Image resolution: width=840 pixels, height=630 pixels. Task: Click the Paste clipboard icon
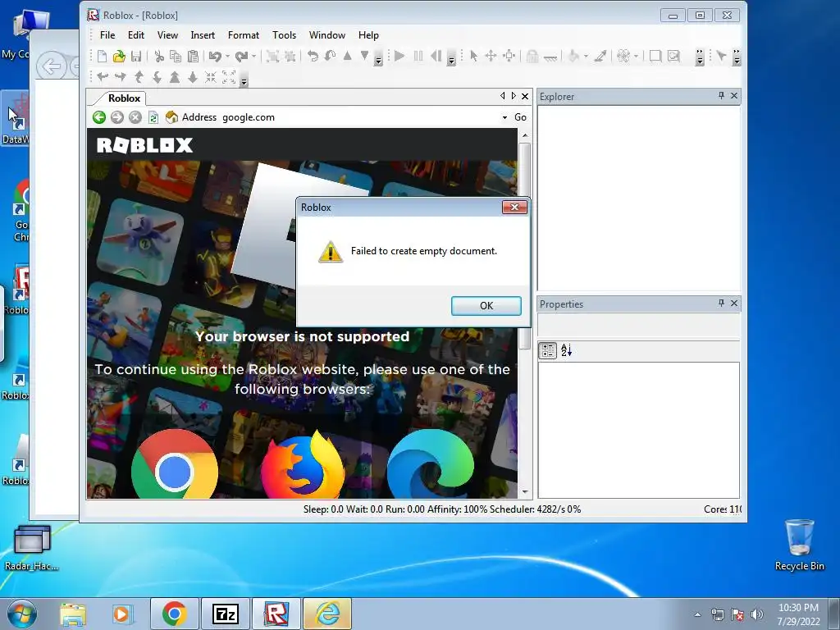[193, 56]
